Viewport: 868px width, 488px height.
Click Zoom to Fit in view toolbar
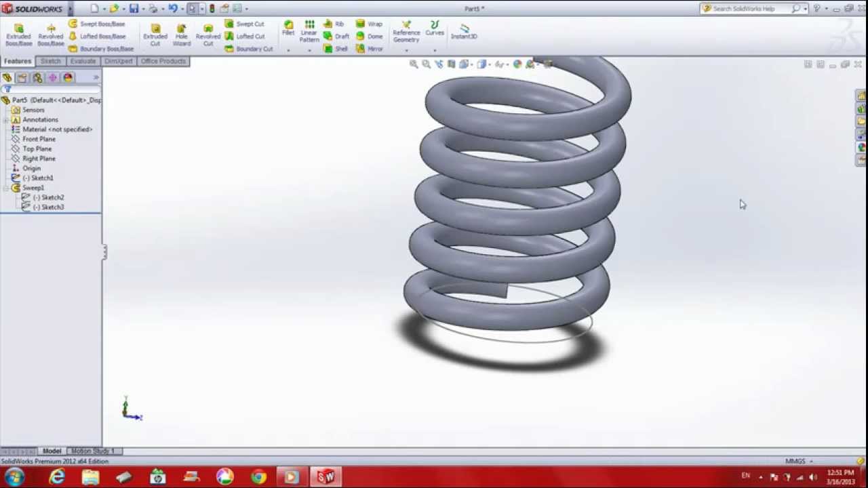click(x=414, y=64)
